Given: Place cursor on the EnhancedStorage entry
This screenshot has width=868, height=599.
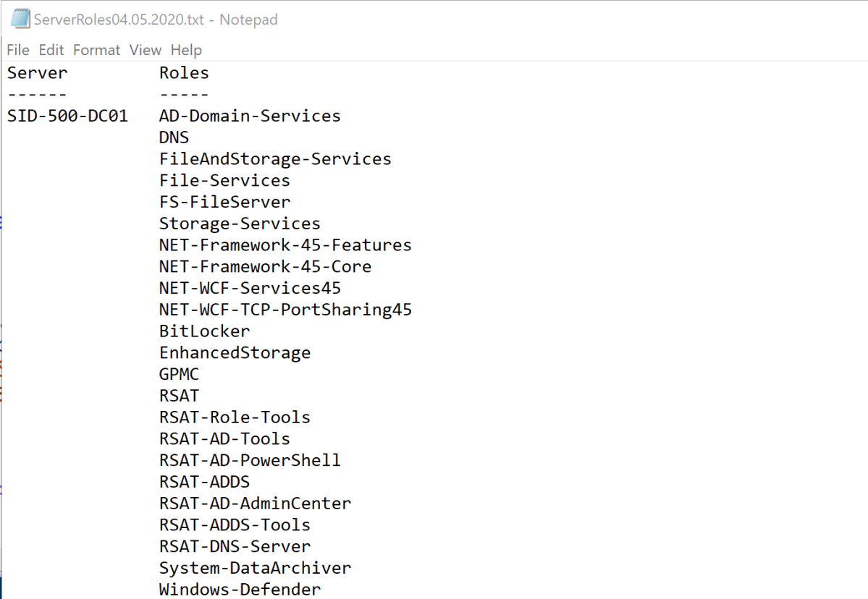Looking at the screenshot, I should 235,352.
